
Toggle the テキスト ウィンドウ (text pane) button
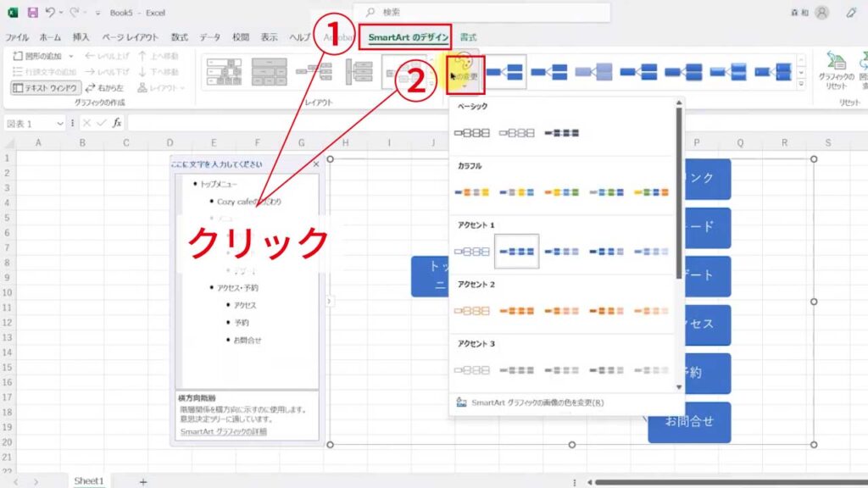pyautogui.click(x=46, y=88)
